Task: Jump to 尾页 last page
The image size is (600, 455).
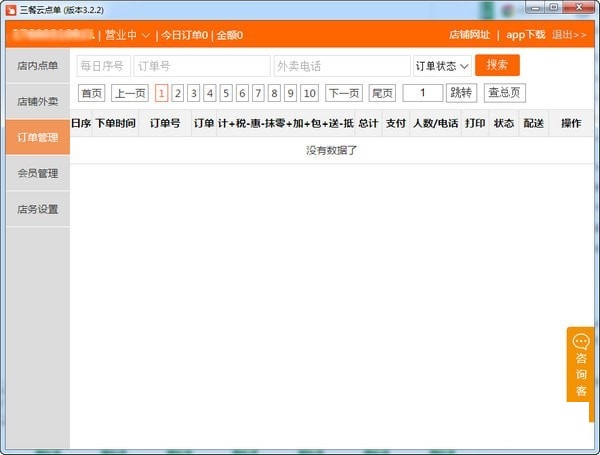Action: 382,93
